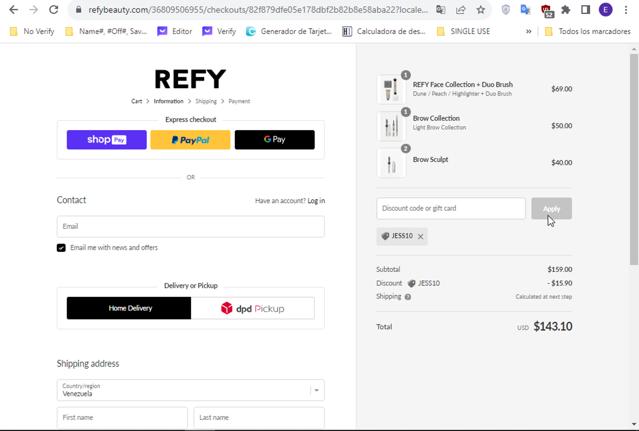Select Home Delivery option

coord(129,308)
